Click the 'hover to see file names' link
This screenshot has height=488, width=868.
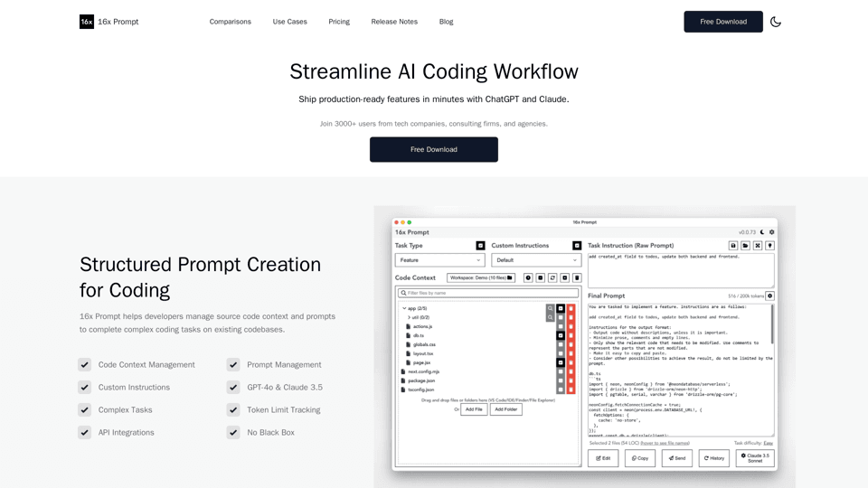pyautogui.click(x=665, y=443)
